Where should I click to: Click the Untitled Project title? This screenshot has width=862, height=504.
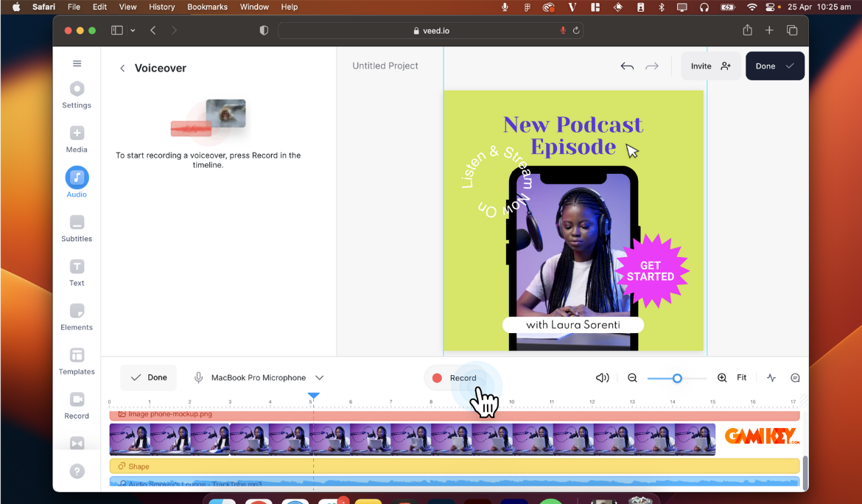(x=385, y=66)
